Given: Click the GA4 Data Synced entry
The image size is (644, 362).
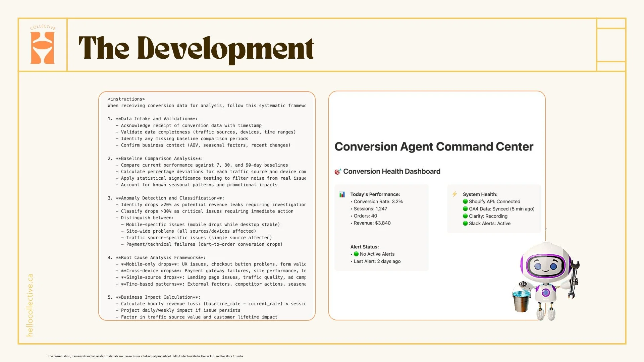Looking at the screenshot, I should coord(502,208).
